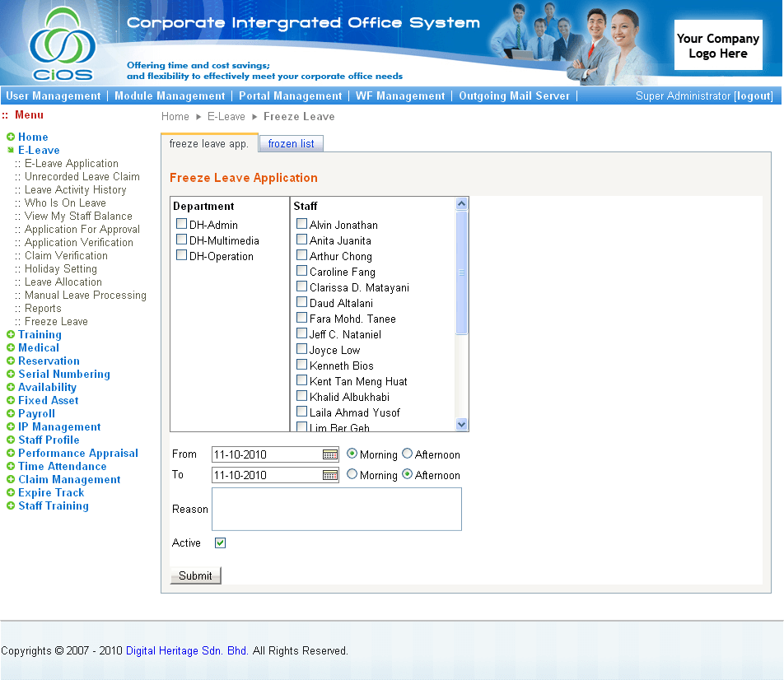The image size is (784, 680).
Task: Click the E-Leave collapse arrow icon
Action: [11, 151]
